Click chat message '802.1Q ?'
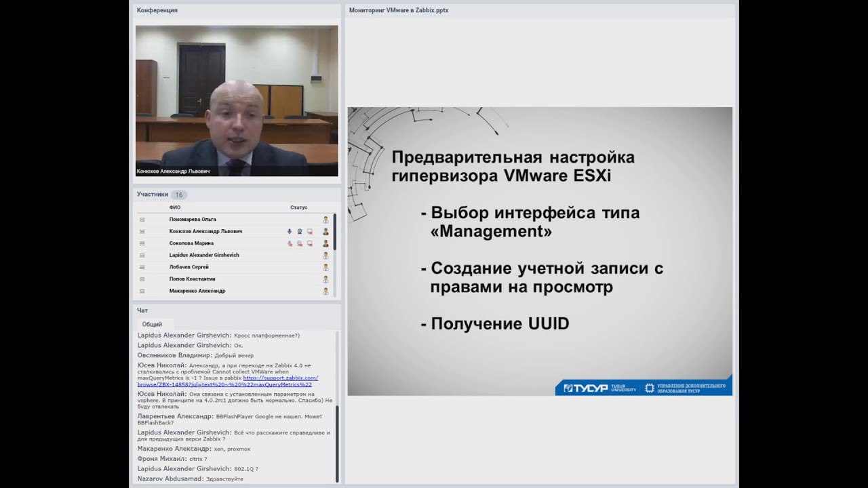Screen dimensions: 868x488 coord(198,468)
